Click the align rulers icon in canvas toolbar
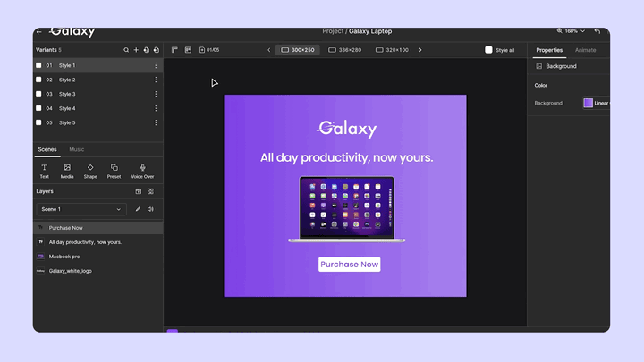 174,50
